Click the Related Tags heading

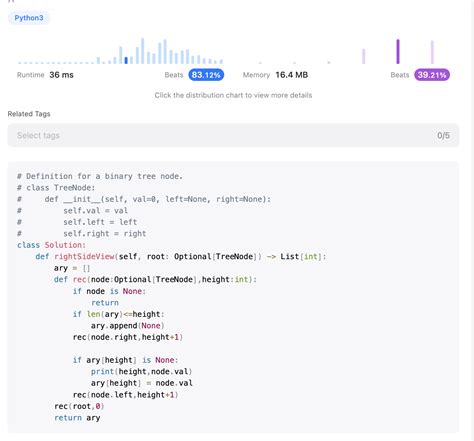click(x=29, y=114)
